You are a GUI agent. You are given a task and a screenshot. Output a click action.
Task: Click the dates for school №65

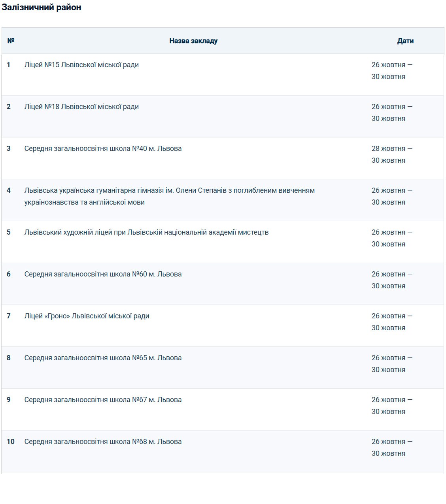[x=392, y=364]
